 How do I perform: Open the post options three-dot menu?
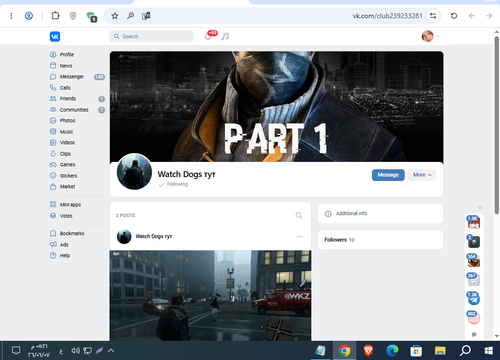pos(300,237)
